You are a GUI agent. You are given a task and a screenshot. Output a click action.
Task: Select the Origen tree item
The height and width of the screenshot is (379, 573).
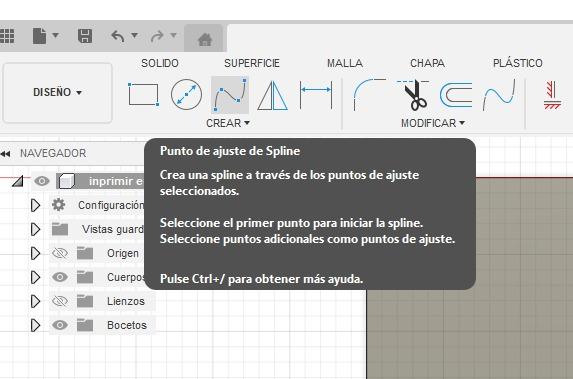pyautogui.click(x=122, y=253)
